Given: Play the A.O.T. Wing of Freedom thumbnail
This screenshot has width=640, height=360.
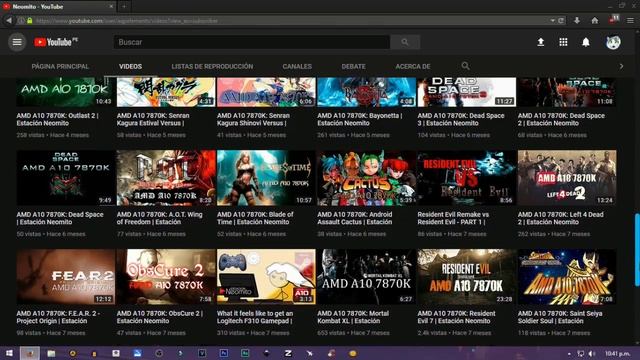Looking at the screenshot, I should tap(166, 178).
